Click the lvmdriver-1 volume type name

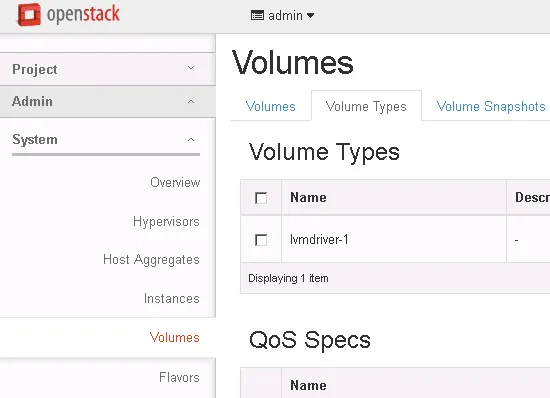[x=319, y=240]
